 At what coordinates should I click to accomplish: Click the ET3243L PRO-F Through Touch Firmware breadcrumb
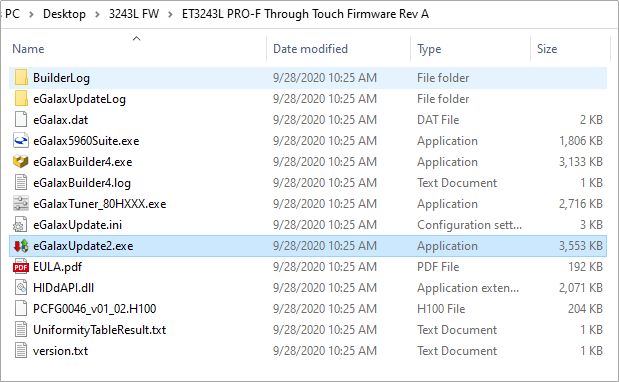[x=305, y=14]
